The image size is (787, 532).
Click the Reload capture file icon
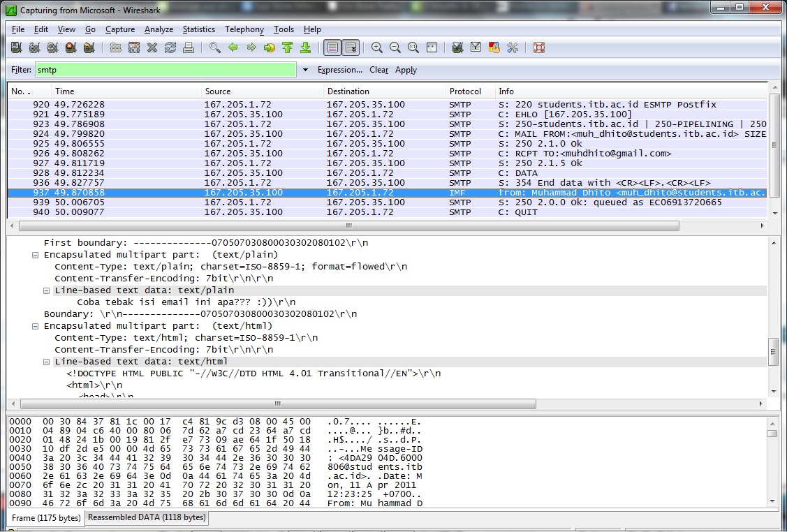click(x=170, y=48)
